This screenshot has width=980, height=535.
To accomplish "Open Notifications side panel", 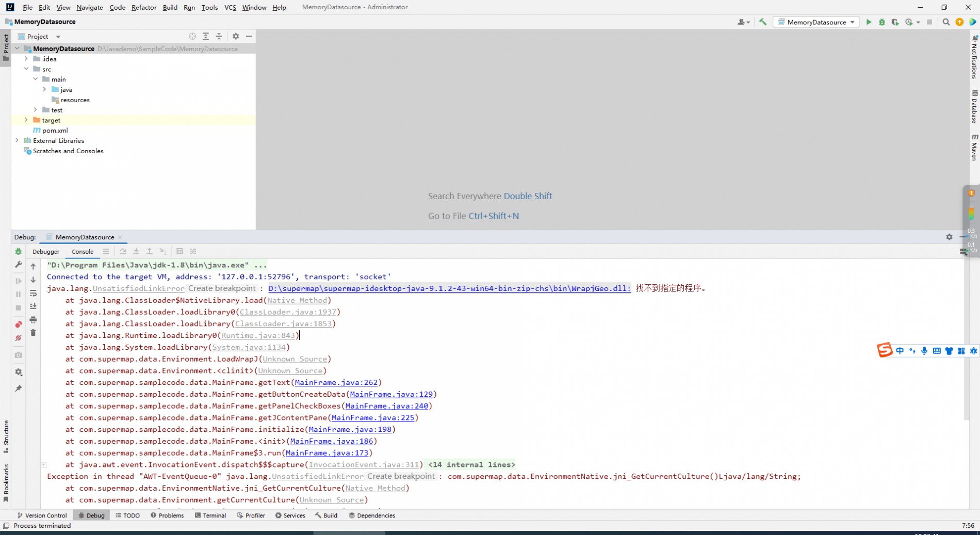I will (974, 57).
